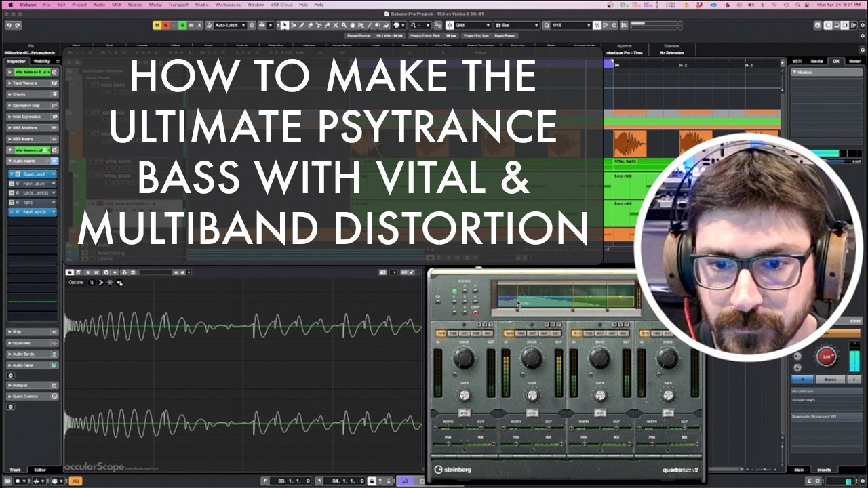Open the Meter tab in right zone
This screenshot has height=488, width=868.
coord(854,61)
